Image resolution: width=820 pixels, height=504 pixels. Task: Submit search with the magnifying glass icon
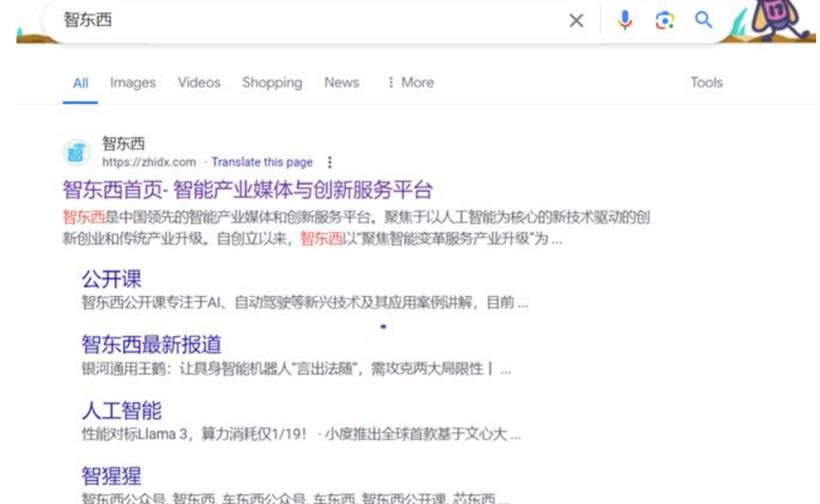coord(703,20)
